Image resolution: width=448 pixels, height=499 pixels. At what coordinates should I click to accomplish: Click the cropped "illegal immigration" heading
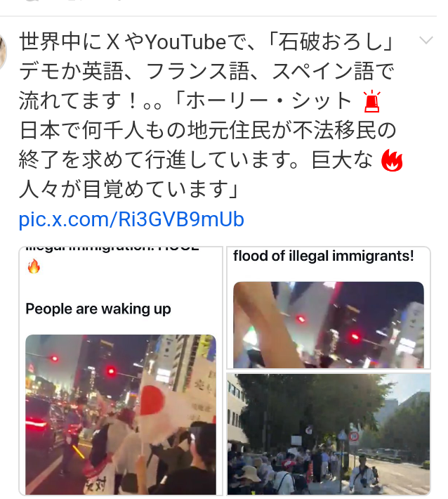pos(112,248)
